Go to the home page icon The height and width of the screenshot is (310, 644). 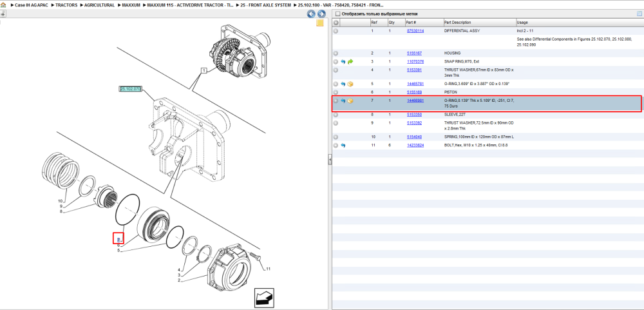point(3,5)
